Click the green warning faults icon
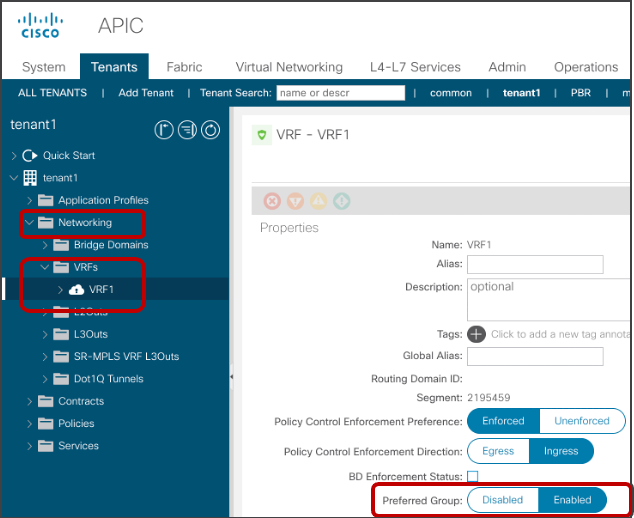 [x=342, y=201]
